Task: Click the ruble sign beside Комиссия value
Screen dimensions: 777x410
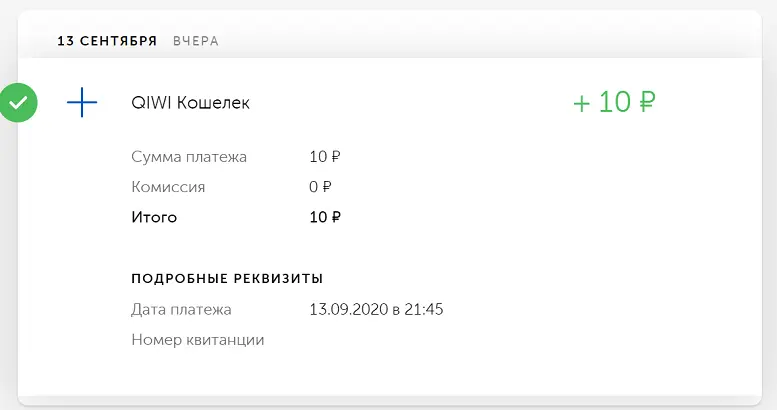Action: point(327,187)
